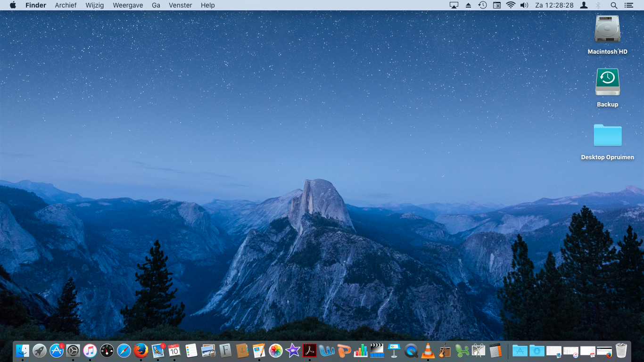The height and width of the screenshot is (362, 644).
Task: Open Contacts address book icon
Action: coord(242,350)
